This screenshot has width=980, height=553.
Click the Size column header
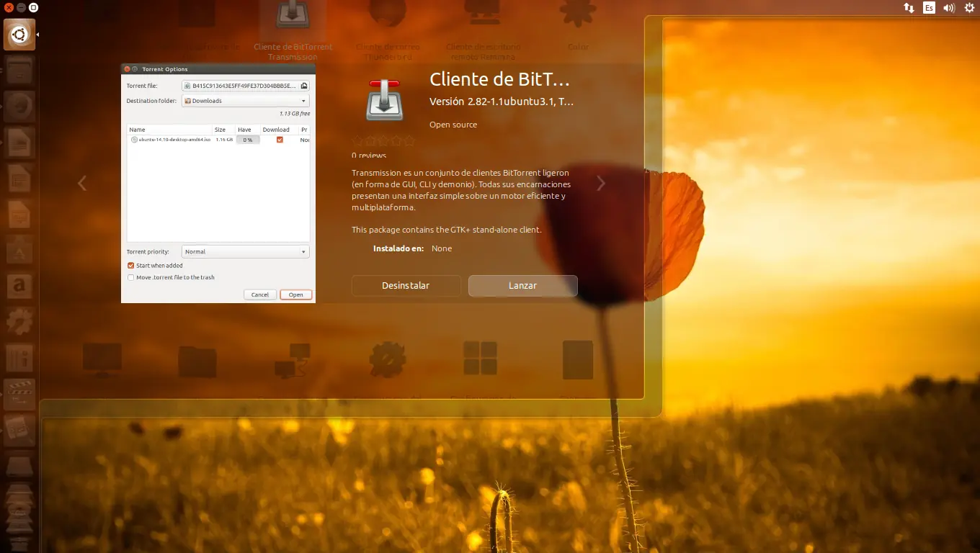tap(223, 130)
